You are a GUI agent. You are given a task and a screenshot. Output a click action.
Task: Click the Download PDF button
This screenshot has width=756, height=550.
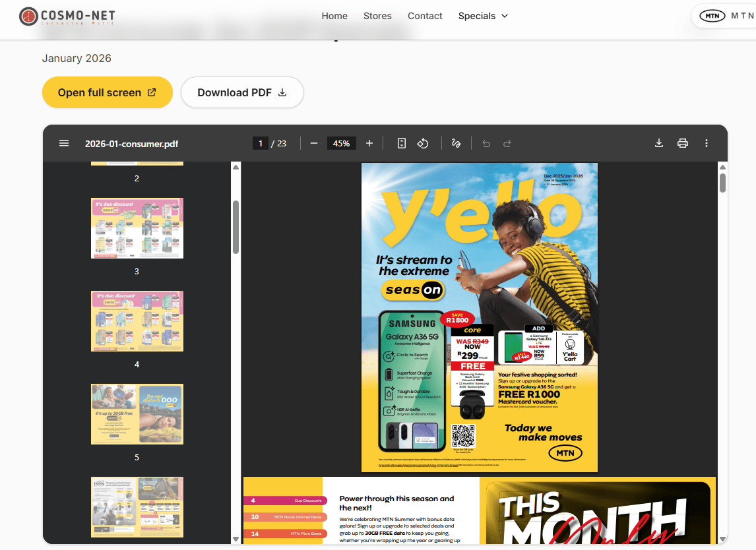242,92
